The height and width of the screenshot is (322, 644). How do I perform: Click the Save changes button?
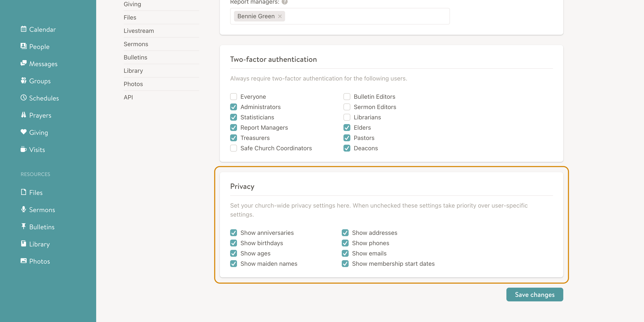[x=535, y=295]
